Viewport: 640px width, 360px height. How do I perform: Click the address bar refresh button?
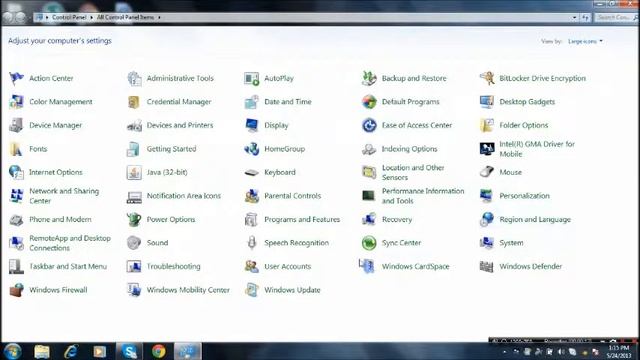tap(586, 18)
